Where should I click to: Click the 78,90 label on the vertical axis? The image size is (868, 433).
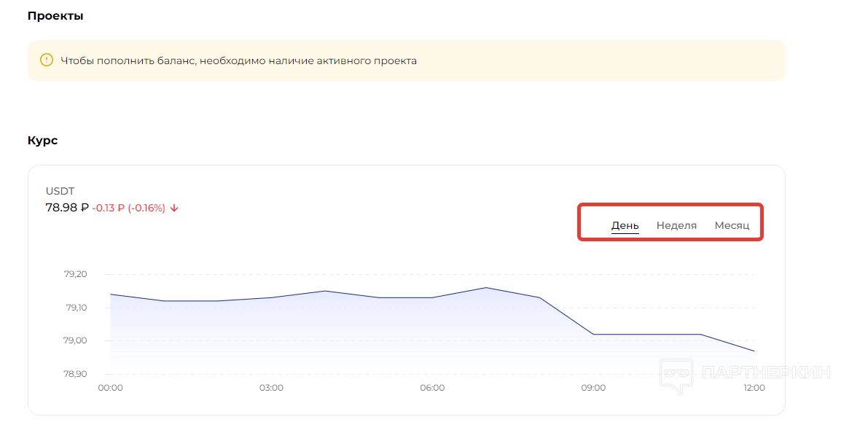pos(76,374)
